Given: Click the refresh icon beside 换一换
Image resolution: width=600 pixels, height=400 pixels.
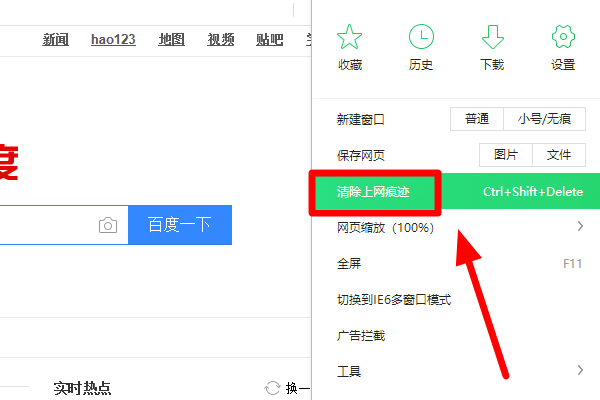Looking at the screenshot, I should tap(272, 388).
